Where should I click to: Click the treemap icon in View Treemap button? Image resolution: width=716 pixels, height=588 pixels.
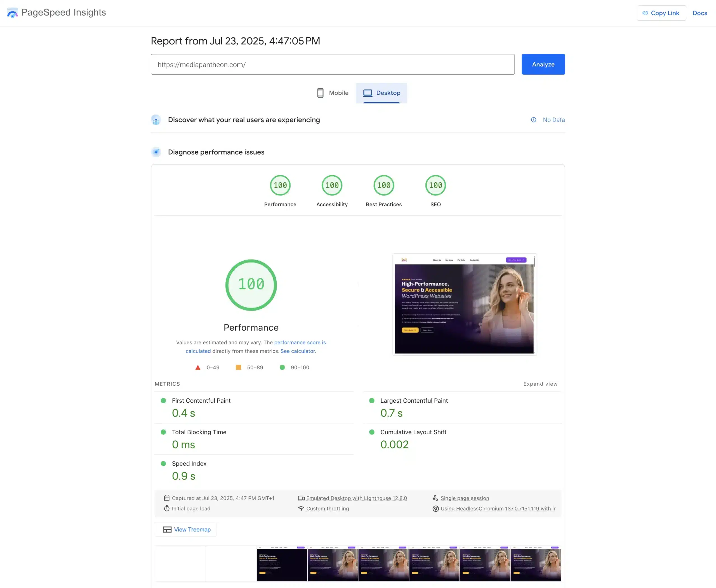168,529
